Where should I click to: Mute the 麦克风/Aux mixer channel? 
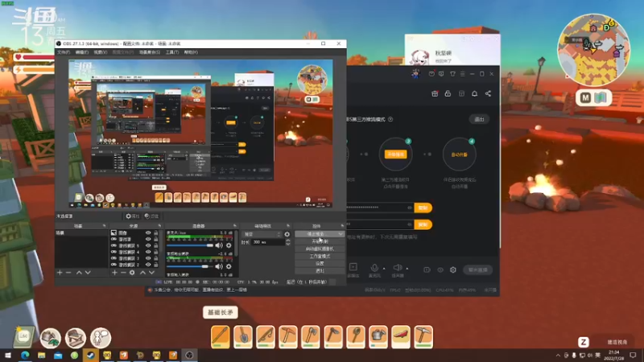[219, 245]
